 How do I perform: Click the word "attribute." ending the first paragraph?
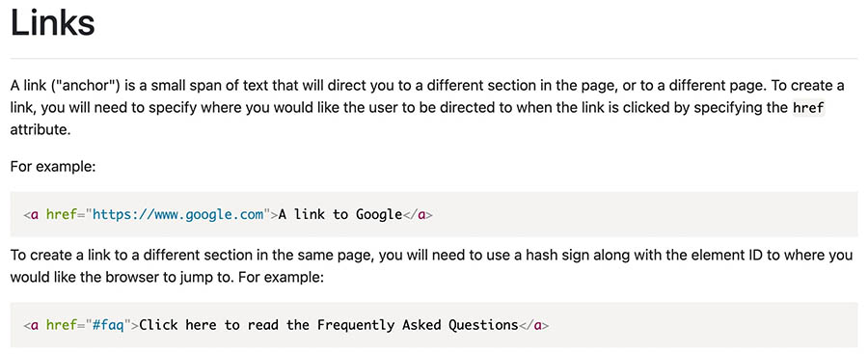click(41, 131)
